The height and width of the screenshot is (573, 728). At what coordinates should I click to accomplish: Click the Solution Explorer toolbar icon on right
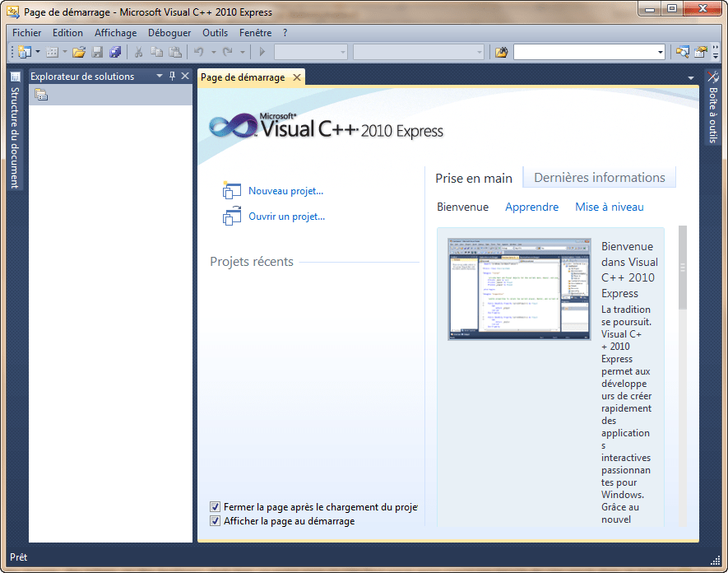point(682,52)
